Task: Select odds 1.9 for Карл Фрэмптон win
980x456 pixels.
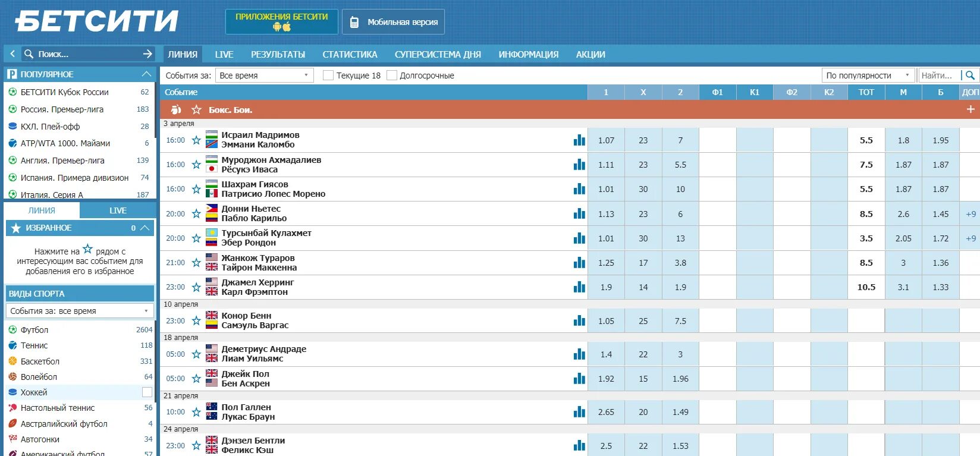Action: point(680,287)
